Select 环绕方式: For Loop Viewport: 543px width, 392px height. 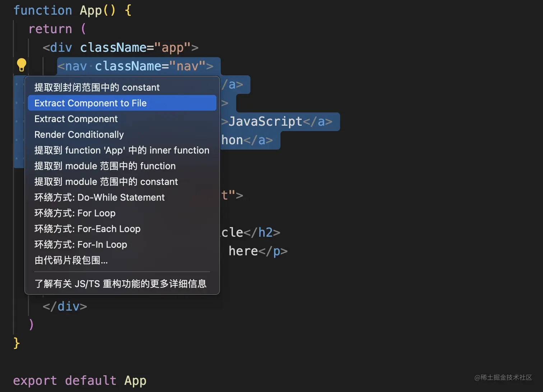122,213
